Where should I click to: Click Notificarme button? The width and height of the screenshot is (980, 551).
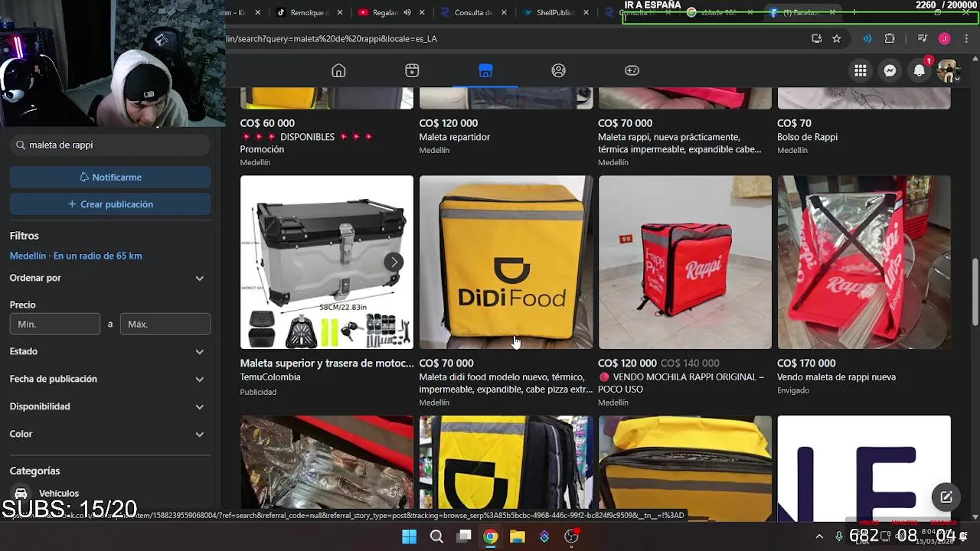[x=110, y=177]
